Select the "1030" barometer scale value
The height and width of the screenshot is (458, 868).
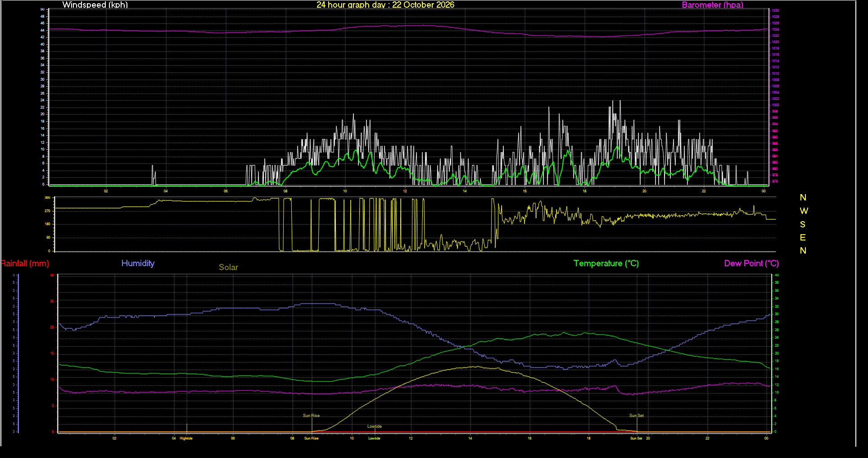tap(775, 10)
